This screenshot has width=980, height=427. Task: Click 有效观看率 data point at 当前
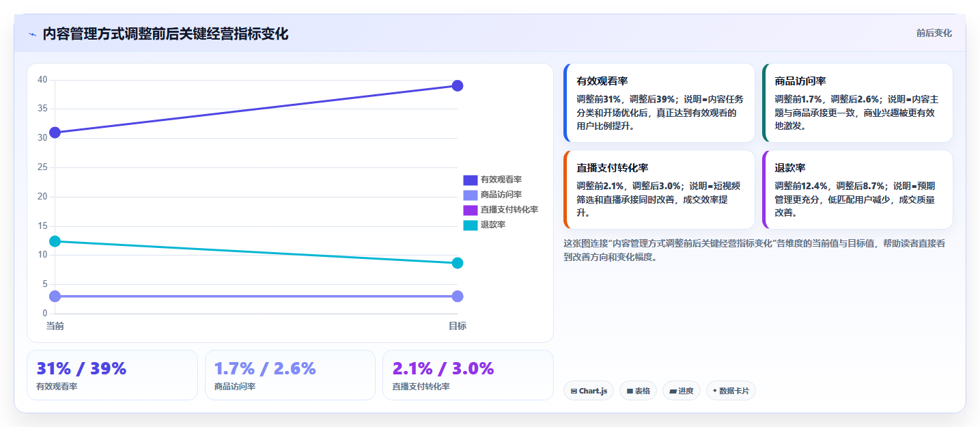pos(55,132)
